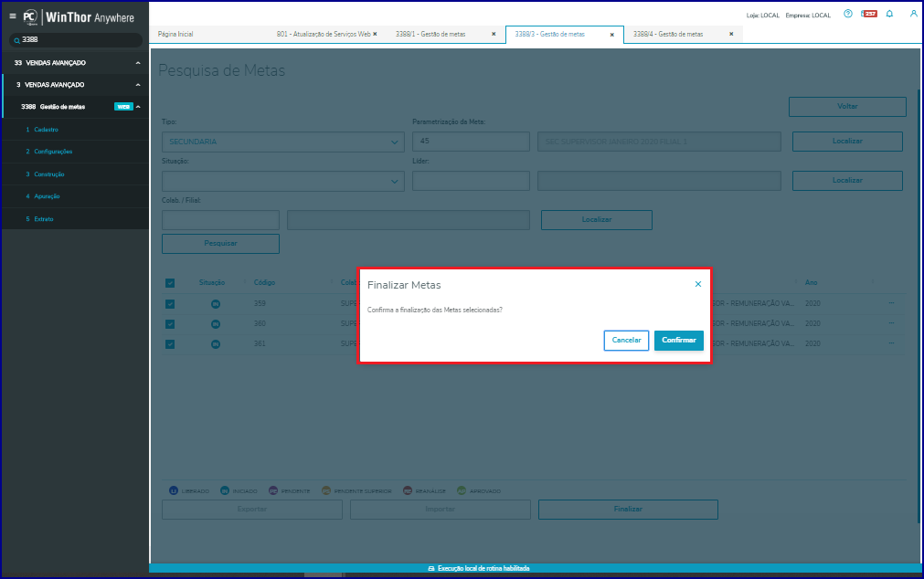The image size is (924, 579).
Task: Toggle the checkbox for row 361
Action: (170, 344)
